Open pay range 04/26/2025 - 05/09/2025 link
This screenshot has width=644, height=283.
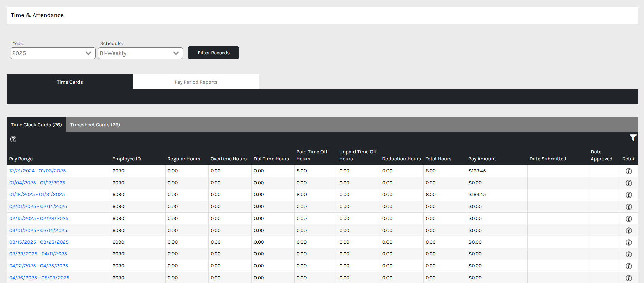[x=39, y=278]
